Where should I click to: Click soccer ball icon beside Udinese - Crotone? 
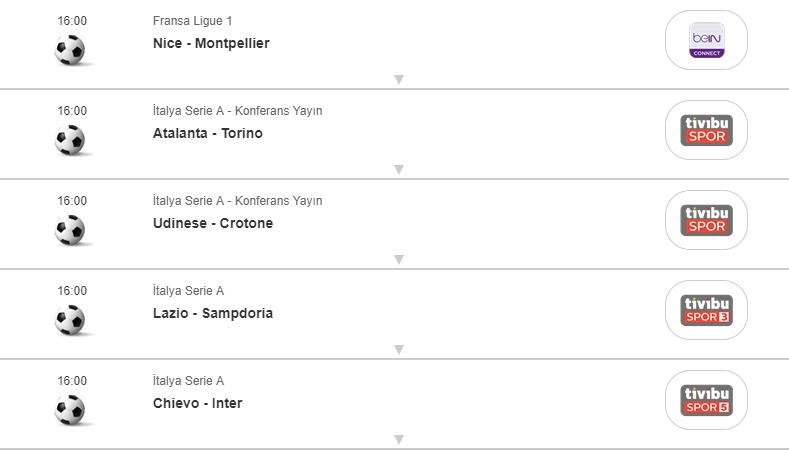click(x=70, y=230)
